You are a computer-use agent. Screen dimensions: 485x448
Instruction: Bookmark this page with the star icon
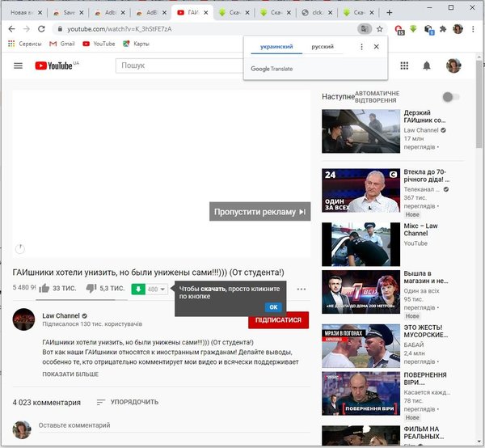pos(380,29)
